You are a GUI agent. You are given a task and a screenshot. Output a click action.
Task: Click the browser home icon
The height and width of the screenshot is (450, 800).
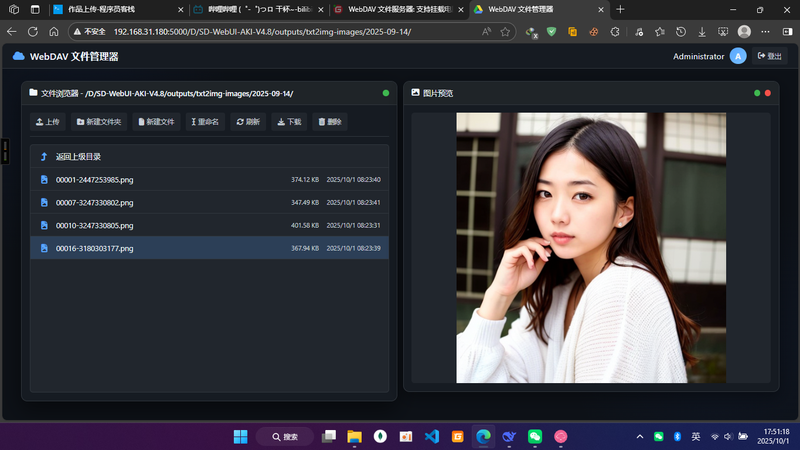[54, 32]
